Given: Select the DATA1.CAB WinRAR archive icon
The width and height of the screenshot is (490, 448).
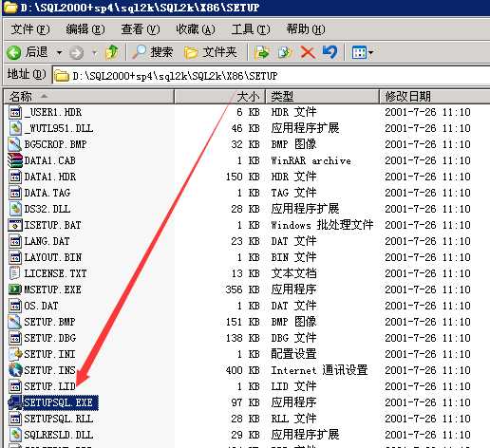Looking at the screenshot, I should point(15,160).
